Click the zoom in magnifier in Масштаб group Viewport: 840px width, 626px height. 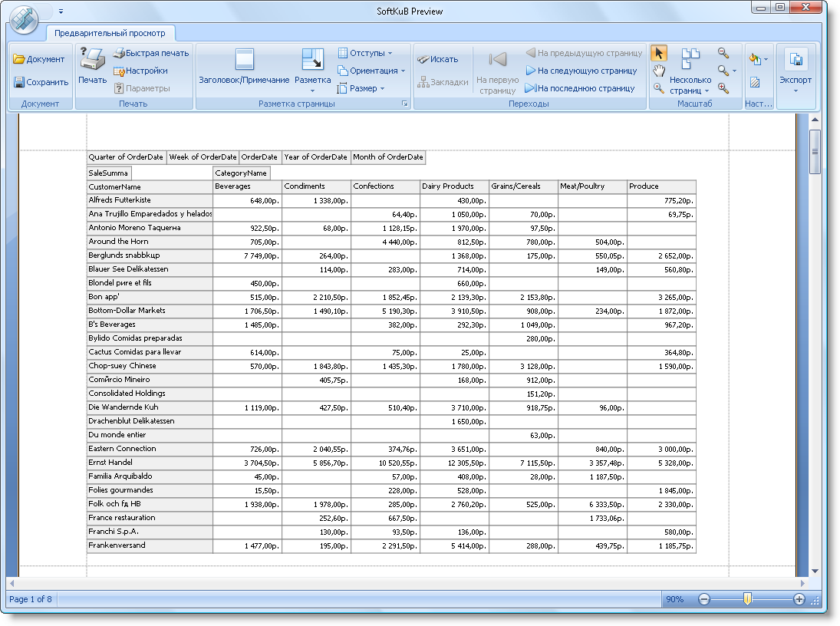[723, 88]
